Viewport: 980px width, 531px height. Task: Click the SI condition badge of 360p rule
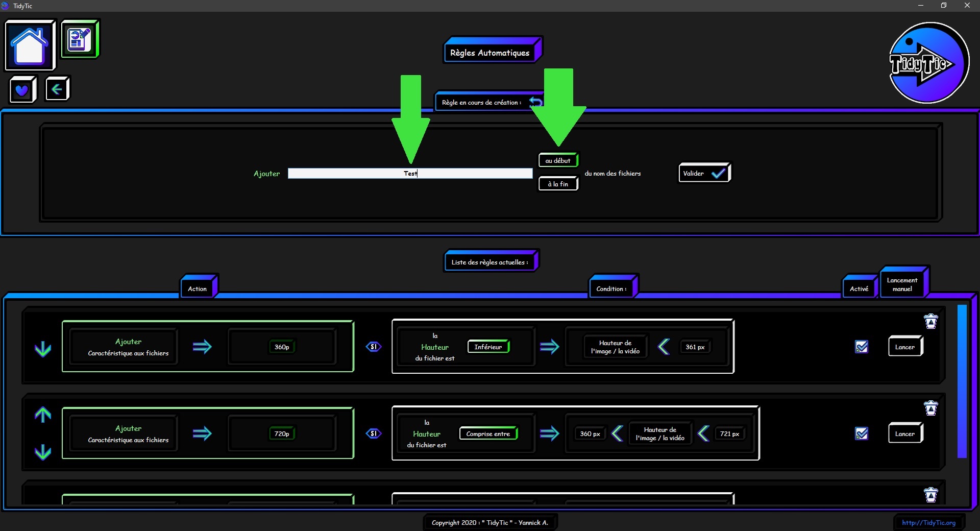[374, 347]
